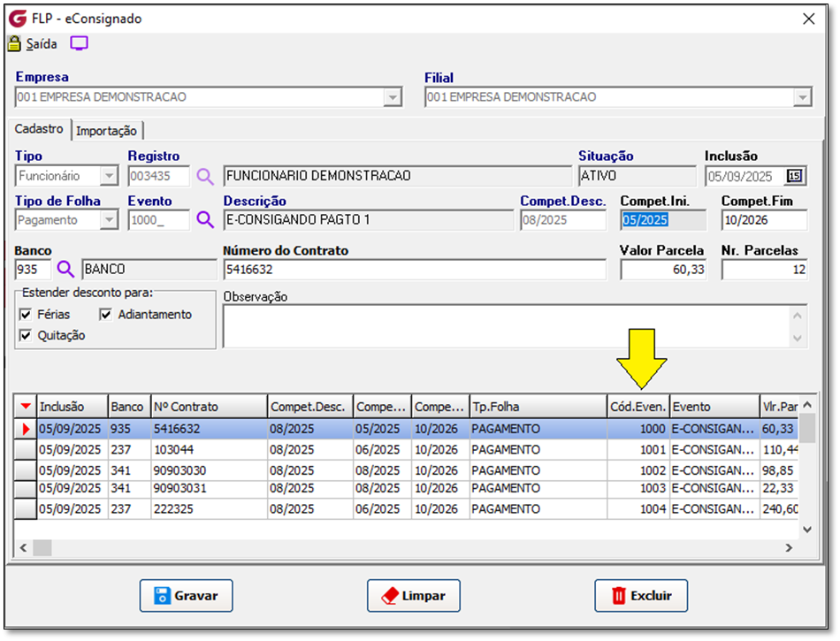
Task: Click the Valor Parcela field
Action: pos(663,270)
